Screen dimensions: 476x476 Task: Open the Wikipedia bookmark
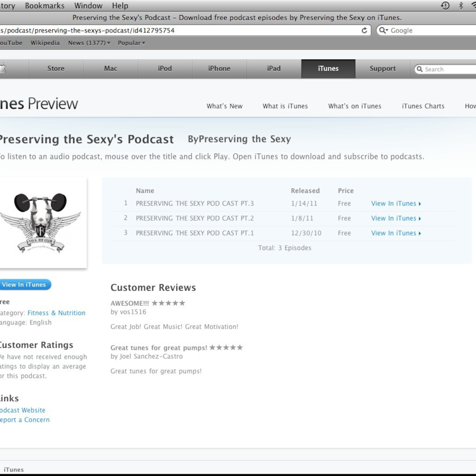pos(45,43)
